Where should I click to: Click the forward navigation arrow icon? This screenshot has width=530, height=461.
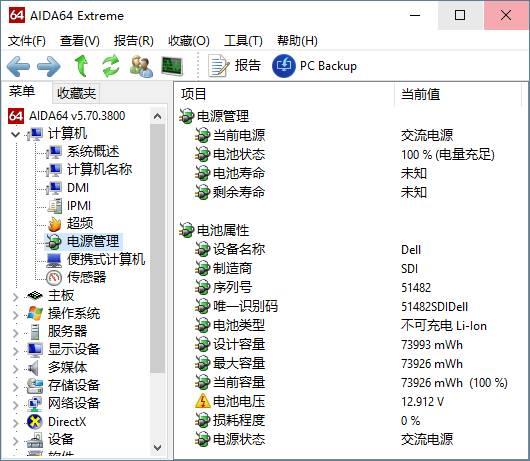[49, 66]
